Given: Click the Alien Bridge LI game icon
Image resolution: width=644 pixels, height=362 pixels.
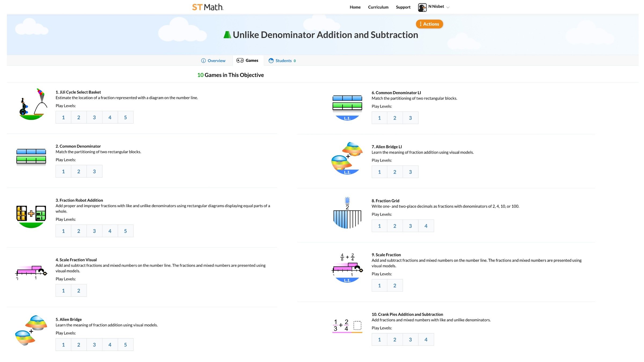Looking at the screenshot, I should [347, 158].
